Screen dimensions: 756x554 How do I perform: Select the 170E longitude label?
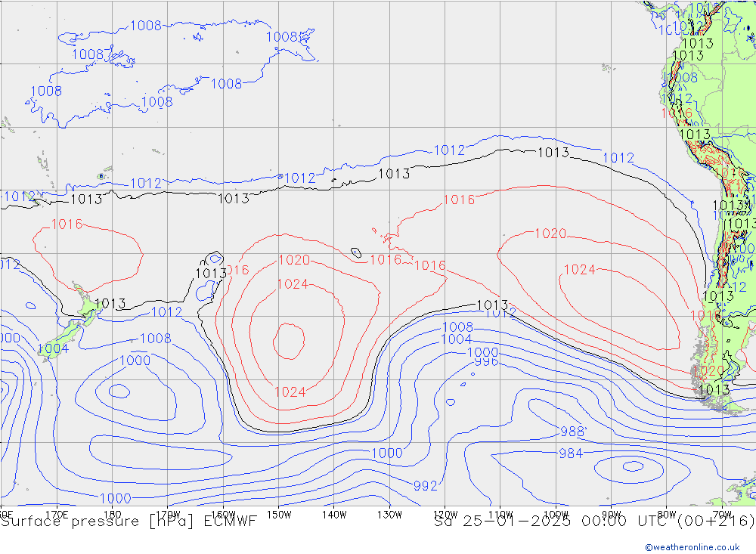tap(57, 515)
